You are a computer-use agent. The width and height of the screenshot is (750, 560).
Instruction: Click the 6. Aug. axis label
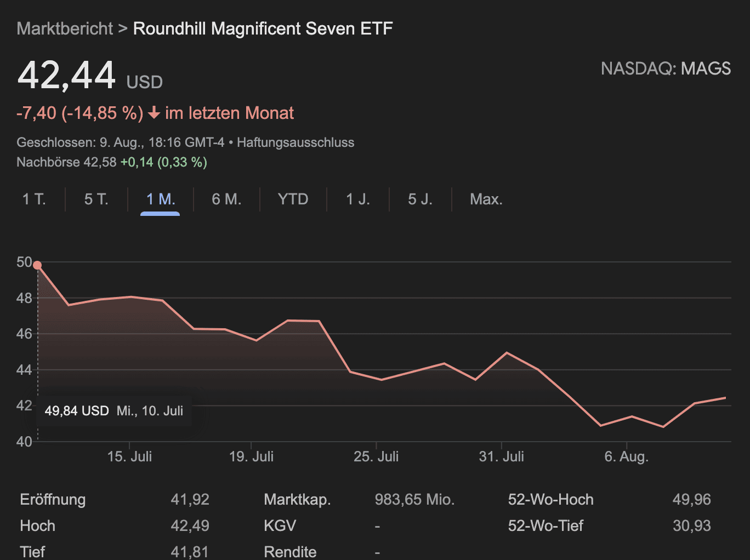point(627,456)
